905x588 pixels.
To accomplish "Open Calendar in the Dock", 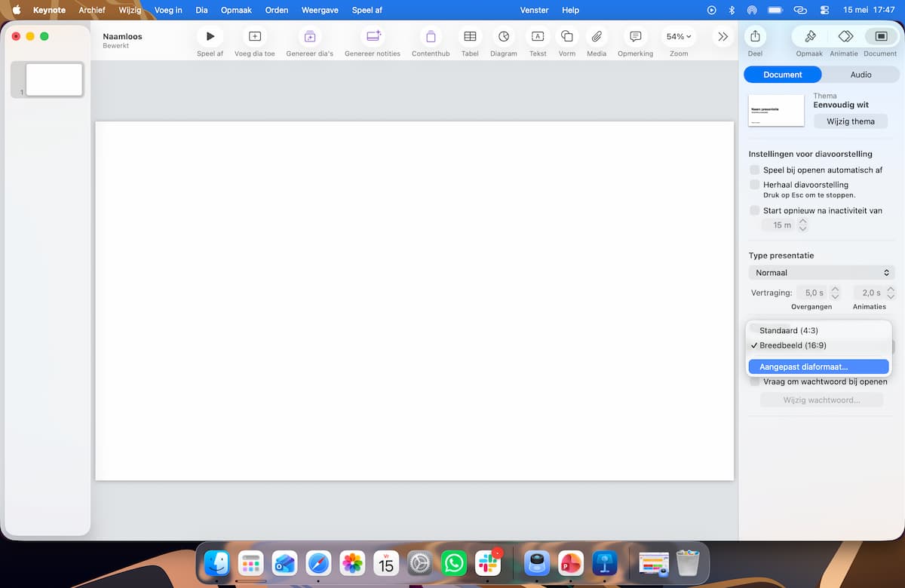I will click(386, 563).
